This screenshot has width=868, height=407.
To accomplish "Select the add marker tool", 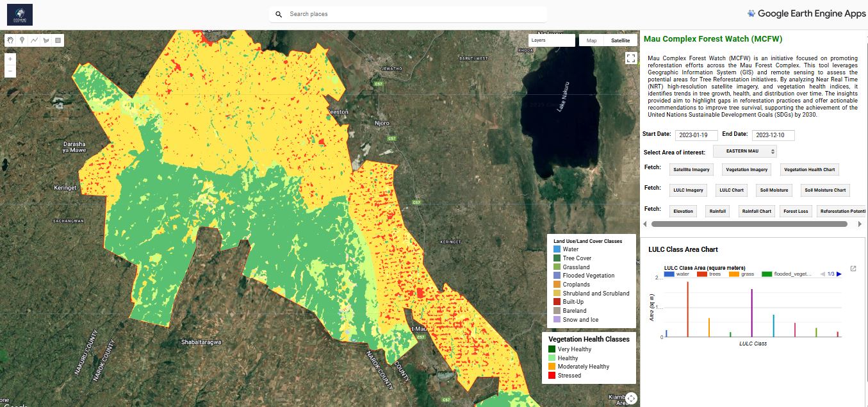I will coord(22,40).
